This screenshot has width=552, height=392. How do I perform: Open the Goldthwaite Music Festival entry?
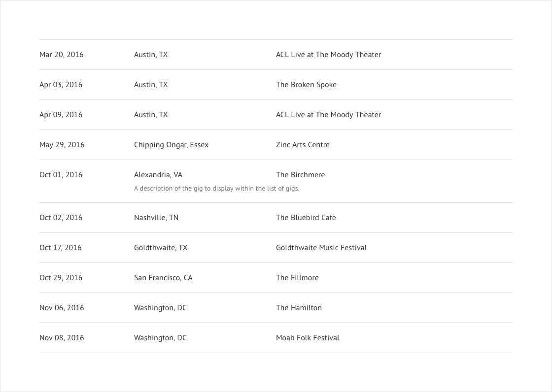point(321,247)
